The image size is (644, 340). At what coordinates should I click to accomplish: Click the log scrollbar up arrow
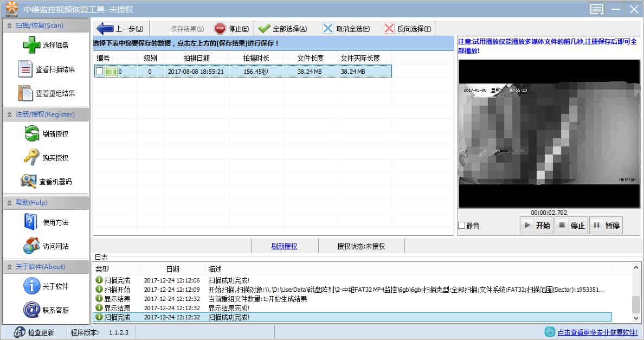636,268
